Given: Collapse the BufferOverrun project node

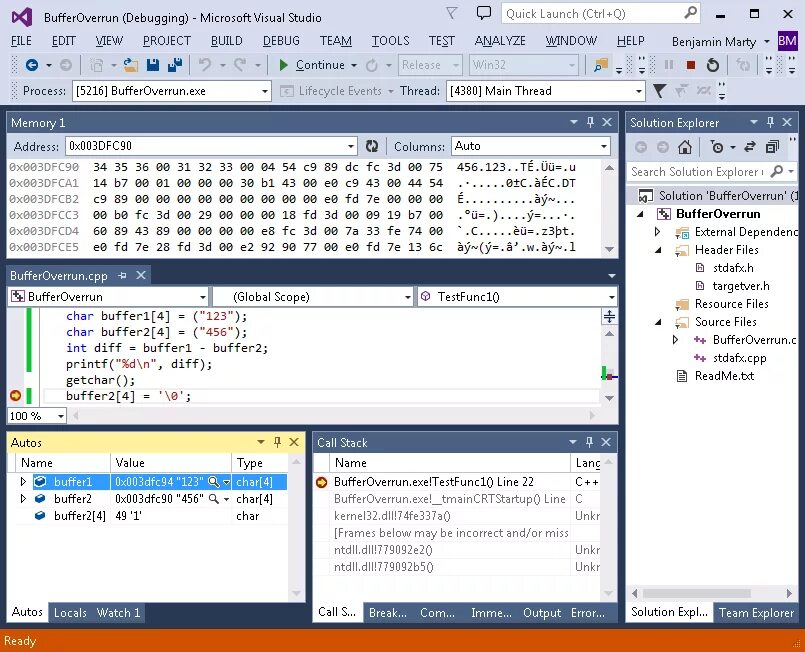Looking at the screenshot, I should [640, 214].
